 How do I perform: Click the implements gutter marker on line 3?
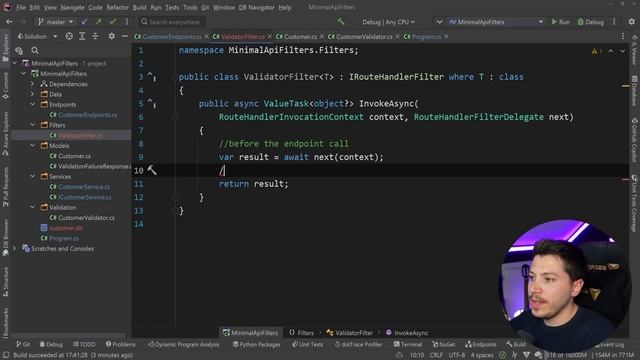[x=151, y=76]
